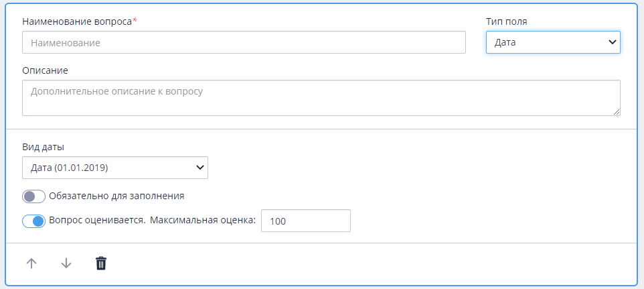The image size is (644, 289).
Task: Click the Описание label
Action: click(x=45, y=70)
